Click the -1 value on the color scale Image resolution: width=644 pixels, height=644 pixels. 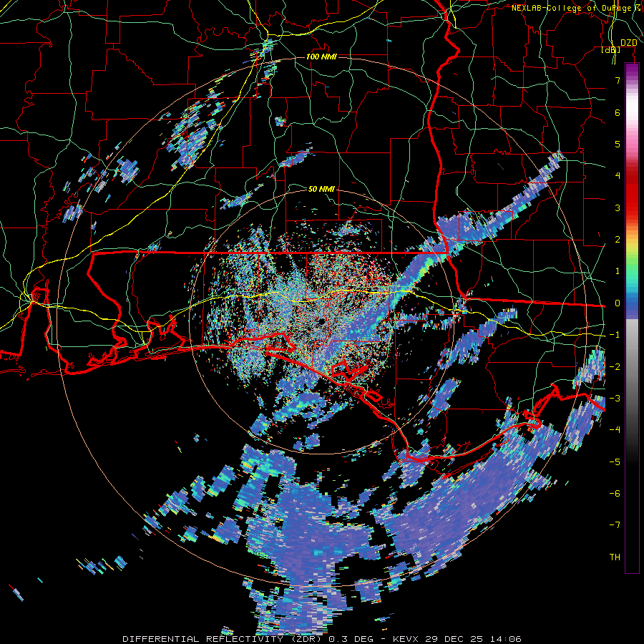(x=615, y=335)
